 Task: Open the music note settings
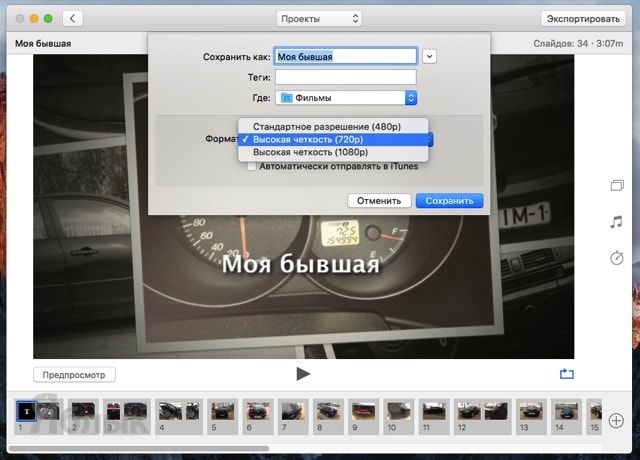click(x=616, y=222)
